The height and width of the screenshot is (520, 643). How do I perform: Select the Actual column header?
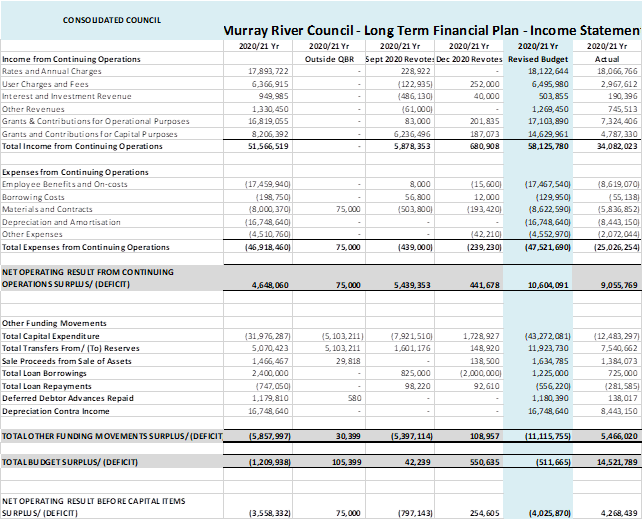[607, 58]
